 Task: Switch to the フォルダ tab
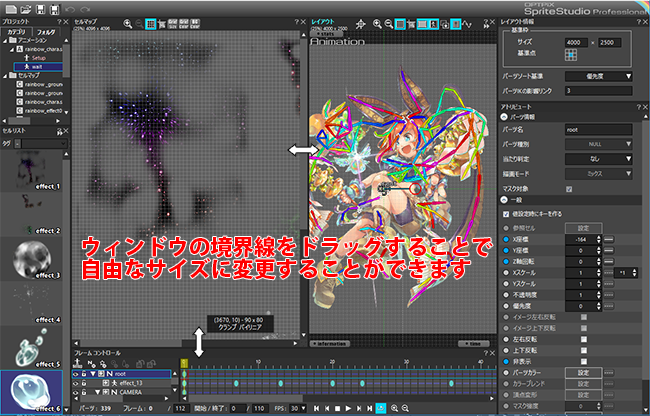[x=46, y=32]
